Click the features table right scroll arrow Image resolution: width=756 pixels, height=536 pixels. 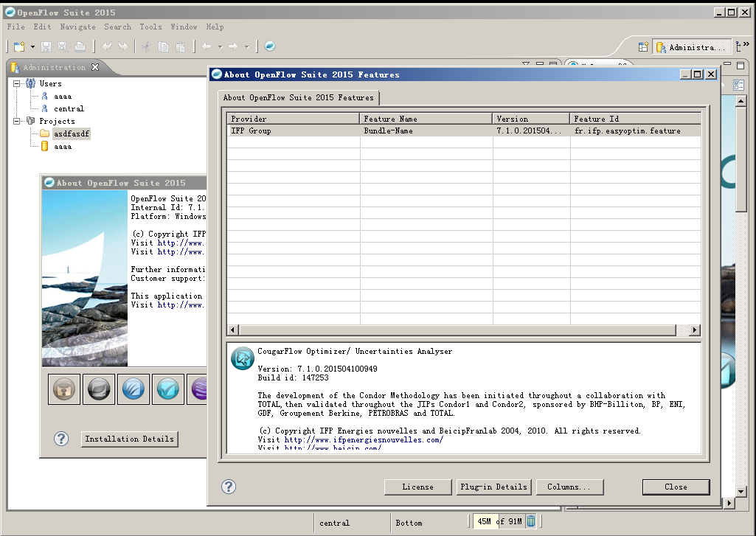tap(694, 330)
